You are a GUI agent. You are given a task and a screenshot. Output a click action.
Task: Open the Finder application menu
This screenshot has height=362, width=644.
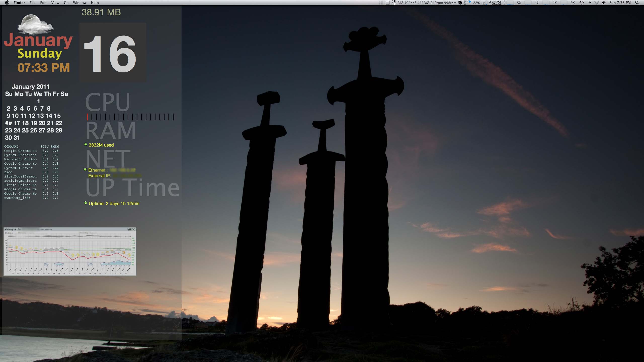[x=19, y=3]
